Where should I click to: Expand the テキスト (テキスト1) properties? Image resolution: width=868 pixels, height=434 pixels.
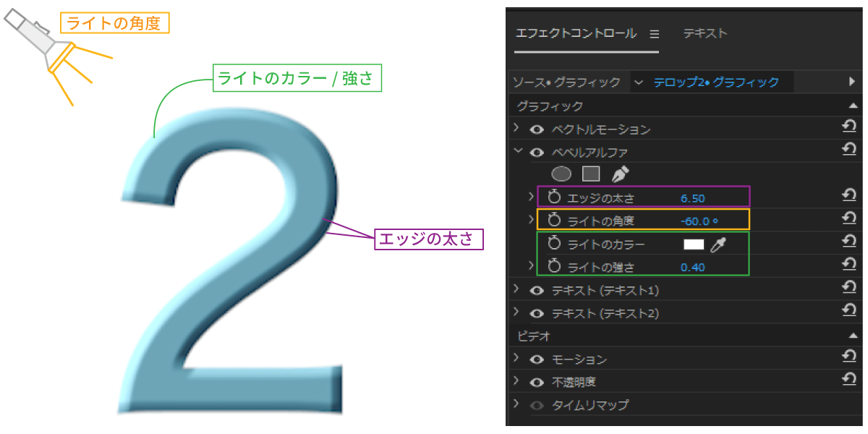(516, 289)
